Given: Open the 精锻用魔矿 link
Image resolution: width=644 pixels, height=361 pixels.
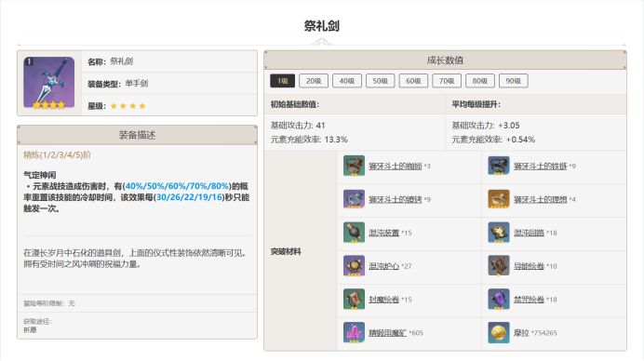Looking at the screenshot, I should (x=387, y=333).
